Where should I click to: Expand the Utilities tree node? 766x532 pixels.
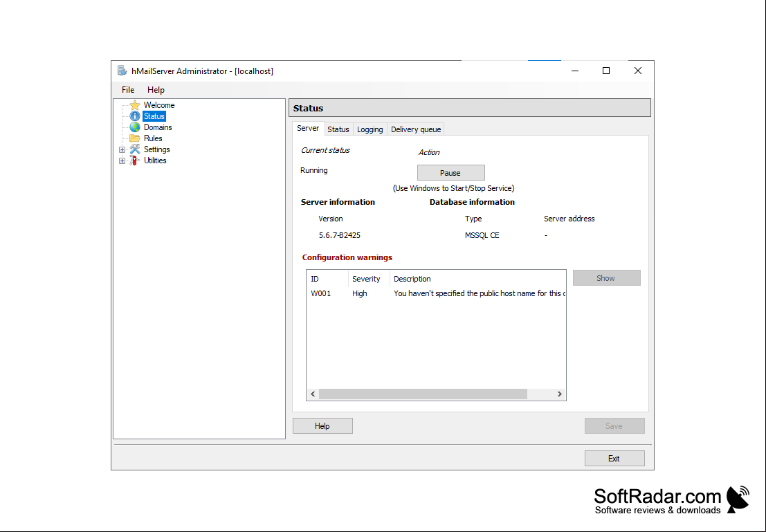(122, 160)
